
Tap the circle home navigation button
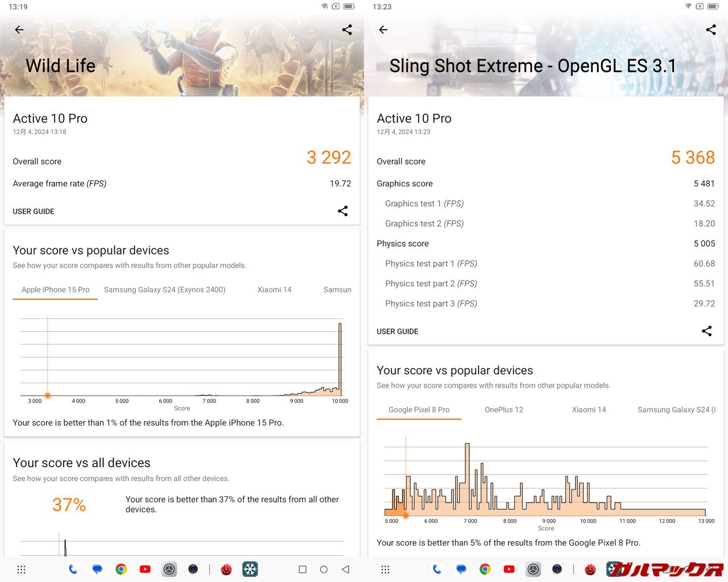(x=324, y=569)
